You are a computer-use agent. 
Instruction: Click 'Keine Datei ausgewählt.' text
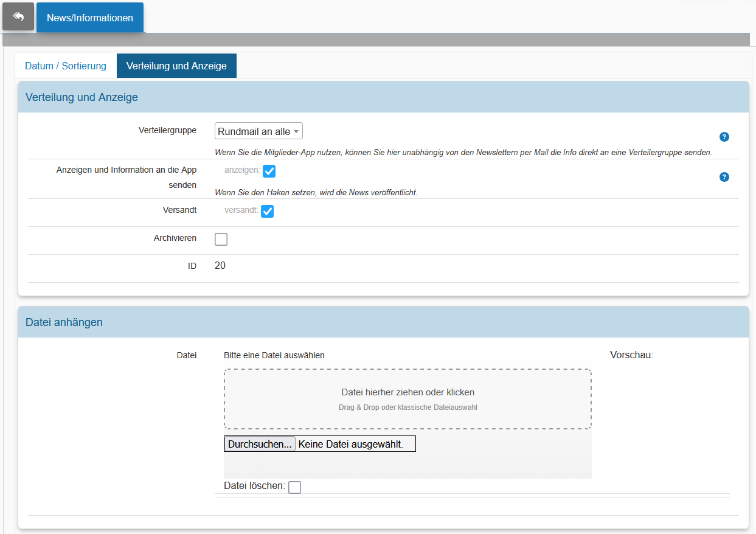(x=351, y=445)
